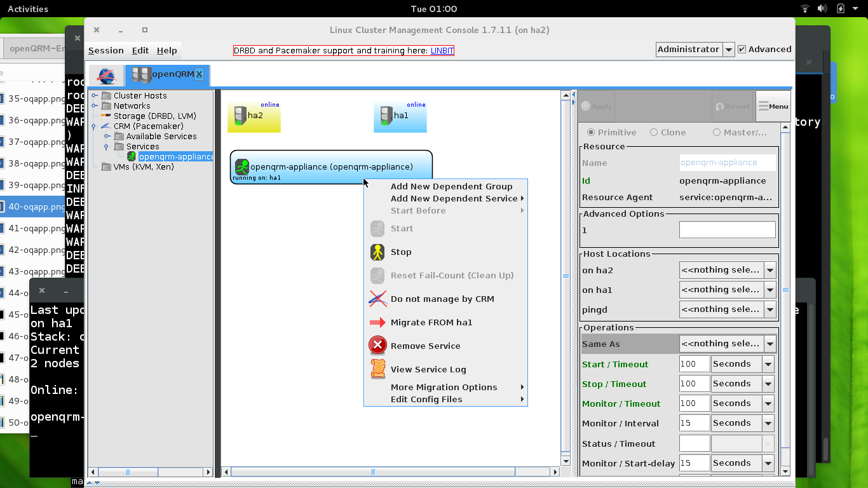Viewport: 868px width, 488px height.
Task: Open the Monitor / Interval units dropdown
Action: pyautogui.click(x=768, y=423)
